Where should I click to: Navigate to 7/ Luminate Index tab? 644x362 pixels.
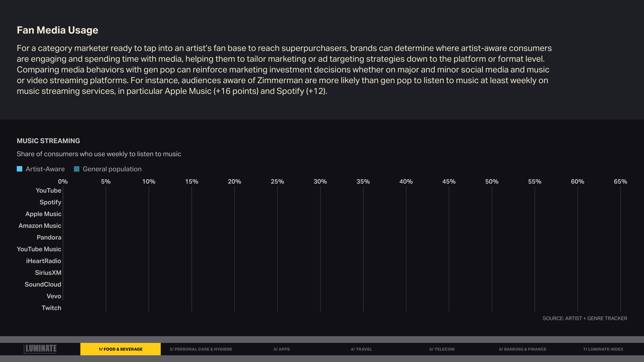(603, 349)
